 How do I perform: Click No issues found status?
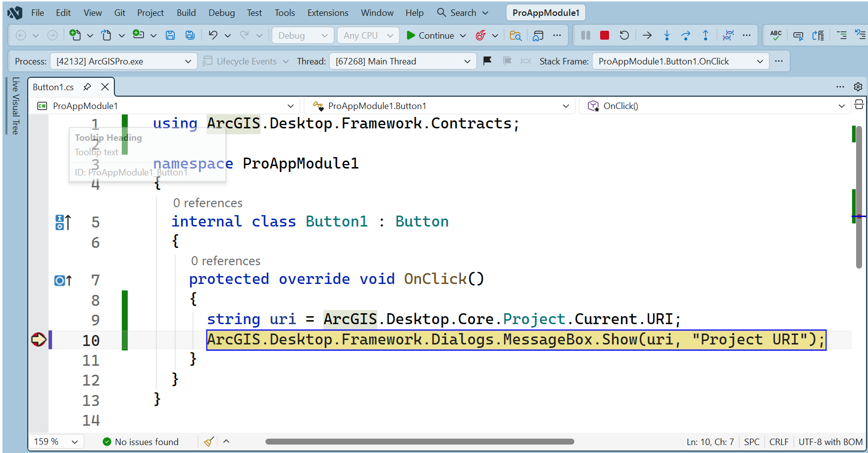[x=141, y=442]
